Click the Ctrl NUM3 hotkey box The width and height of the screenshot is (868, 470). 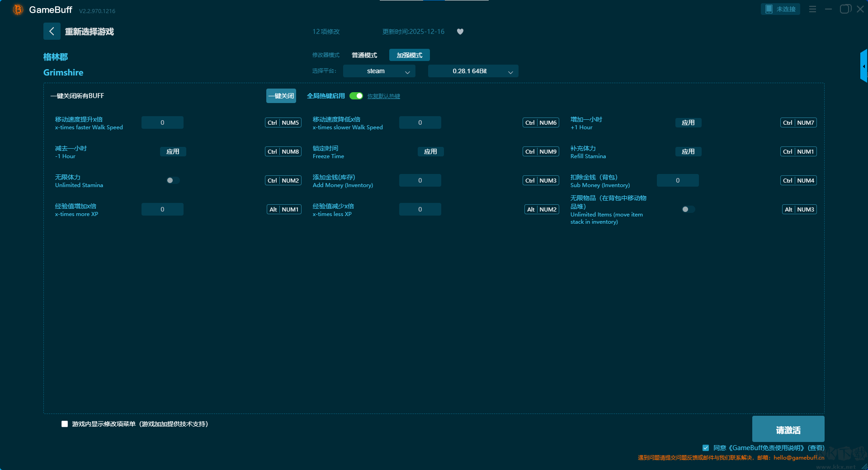coord(541,180)
